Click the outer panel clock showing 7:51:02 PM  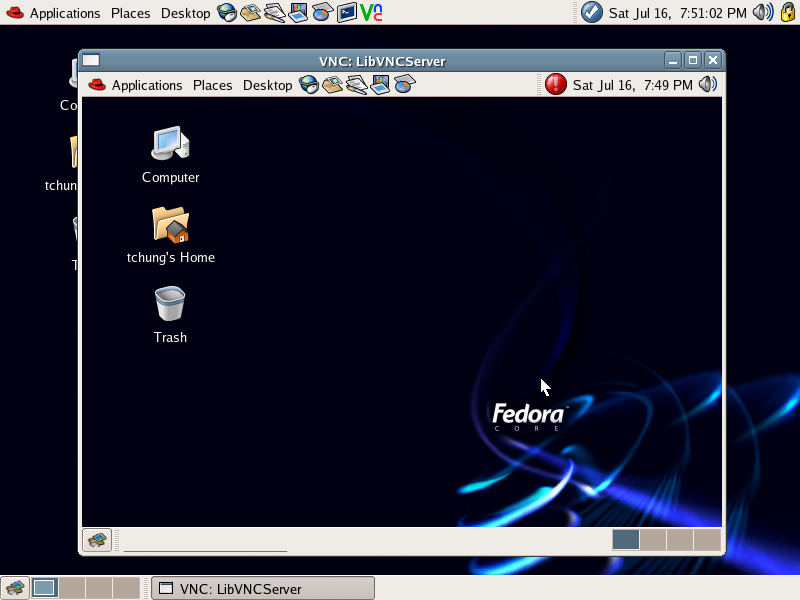(x=678, y=13)
